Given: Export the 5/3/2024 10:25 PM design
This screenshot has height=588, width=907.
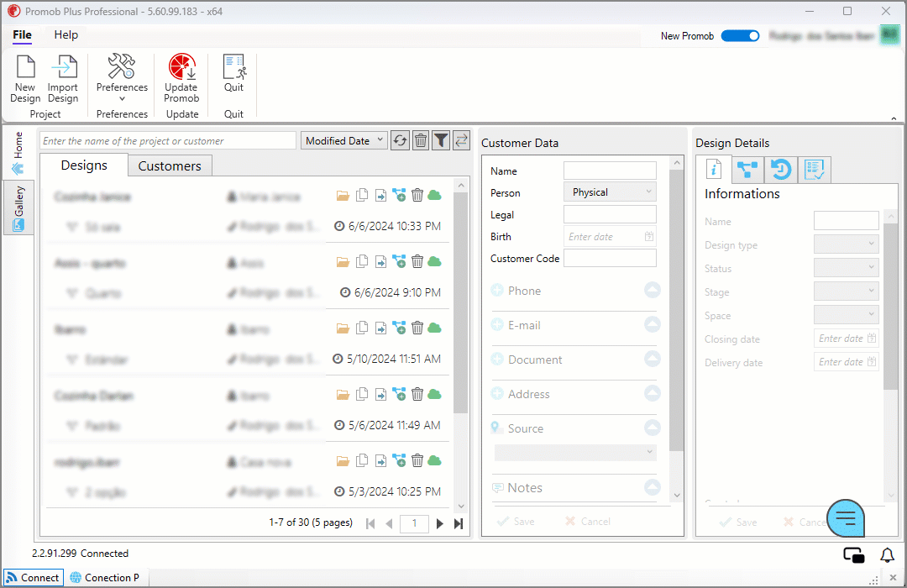Looking at the screenshot, I should point(380,461).
